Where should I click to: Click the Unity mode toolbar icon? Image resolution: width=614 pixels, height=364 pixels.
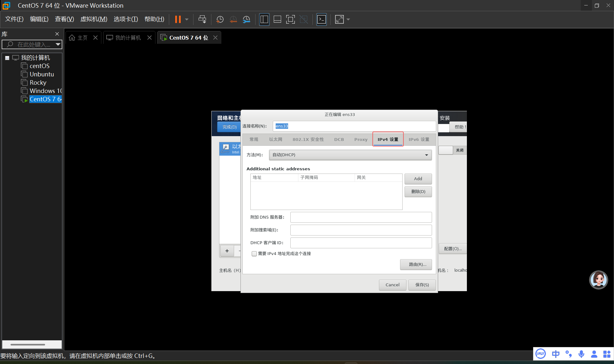click(x=303, y=19)
